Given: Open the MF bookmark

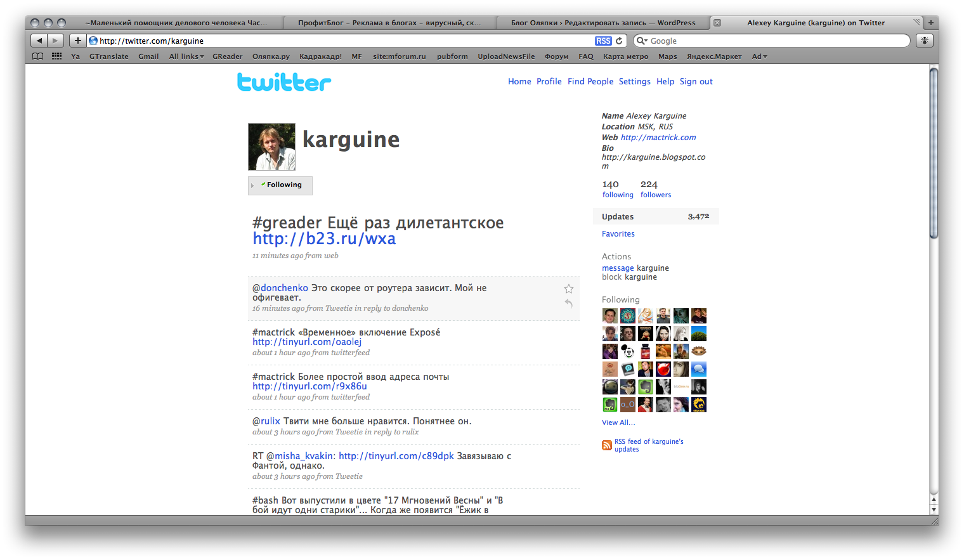Looking at the screenshot, I should pos(357,56).
